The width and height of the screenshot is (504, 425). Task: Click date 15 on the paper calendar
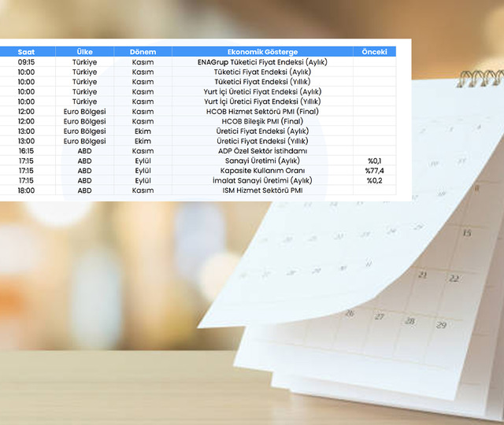point(467,234)
